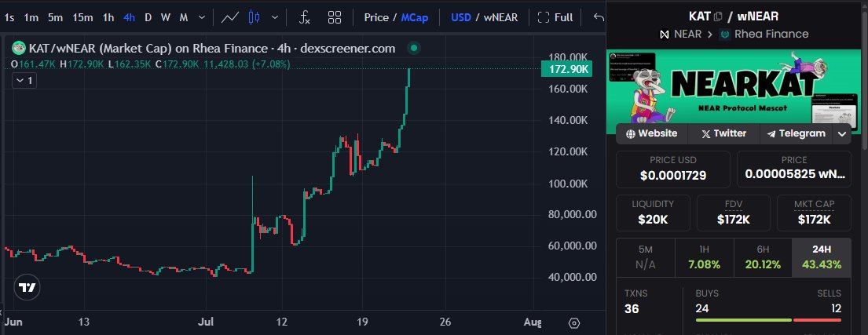Image resolution: width=868 pixels, height=335 pixels.
Task: Click the NEAR chain name link
Action: [x=687, y=35]
